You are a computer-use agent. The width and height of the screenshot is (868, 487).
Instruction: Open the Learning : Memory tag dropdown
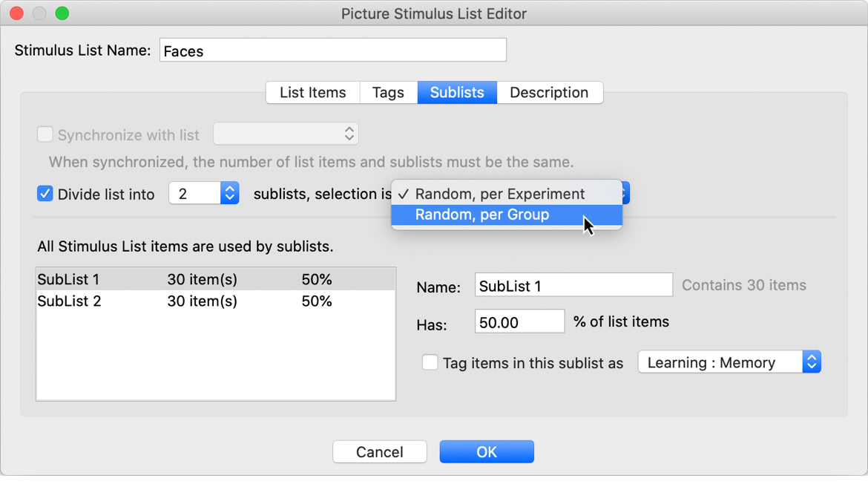812,362
